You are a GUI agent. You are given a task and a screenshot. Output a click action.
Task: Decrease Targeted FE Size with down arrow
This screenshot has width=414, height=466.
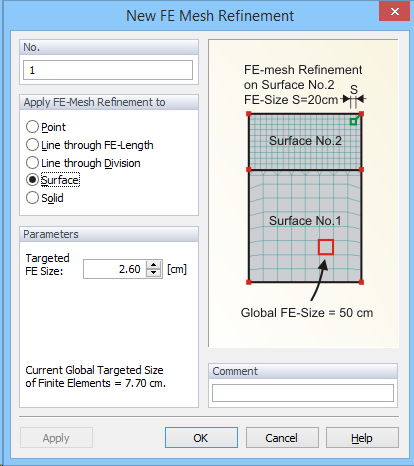point(154,273)
